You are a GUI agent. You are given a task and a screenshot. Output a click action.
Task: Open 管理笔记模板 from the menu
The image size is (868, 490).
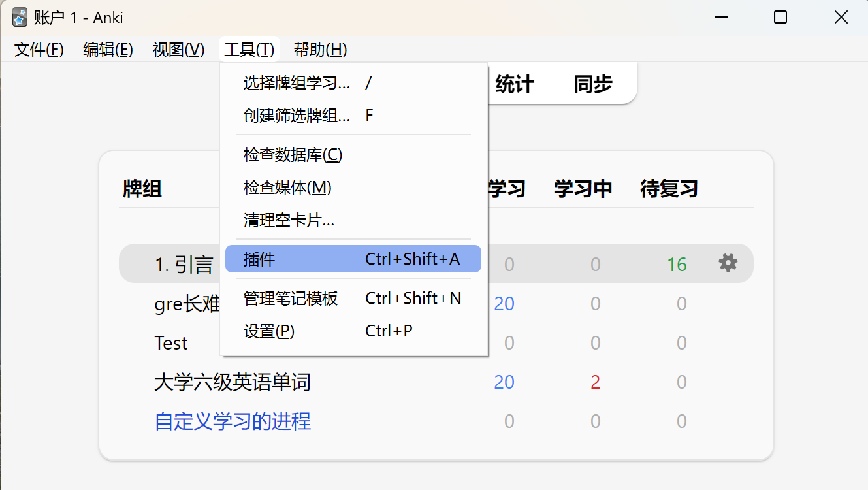point(291,299)
